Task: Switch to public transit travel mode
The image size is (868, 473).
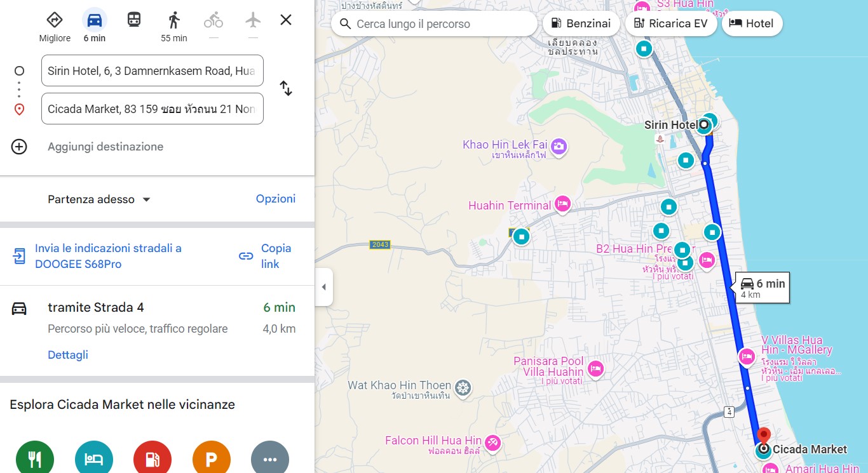Action: (x=133, y=20)
